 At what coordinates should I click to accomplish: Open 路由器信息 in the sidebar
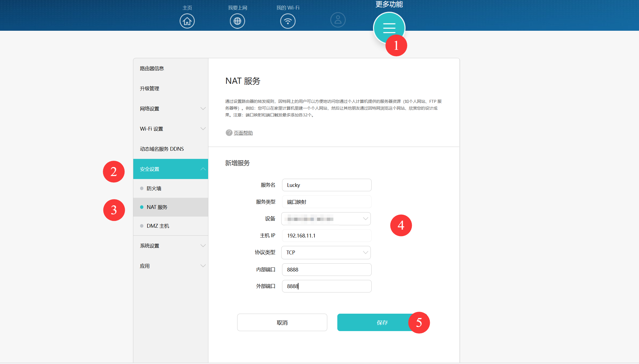(x=152, y=69)
